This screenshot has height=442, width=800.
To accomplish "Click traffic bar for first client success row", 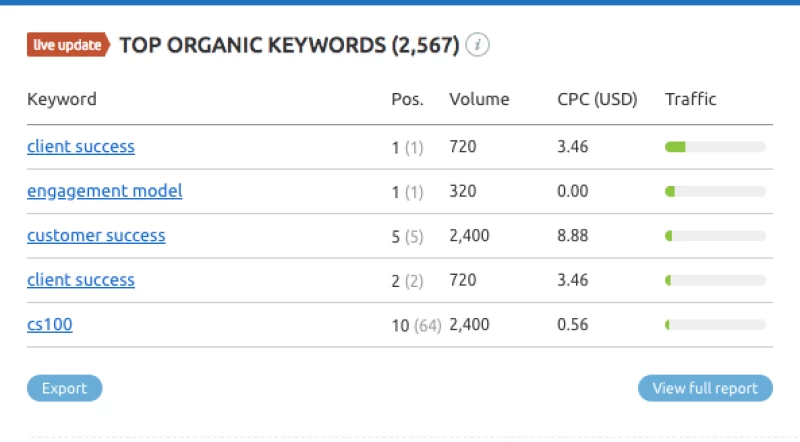I will (x=715, y=147).
